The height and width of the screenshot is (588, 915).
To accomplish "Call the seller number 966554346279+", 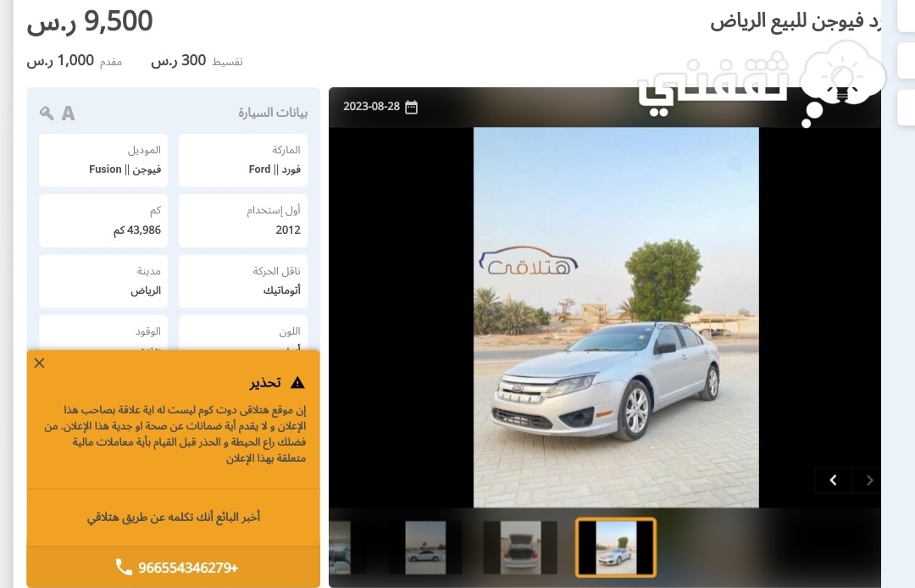I will click(x=188, y=568).
